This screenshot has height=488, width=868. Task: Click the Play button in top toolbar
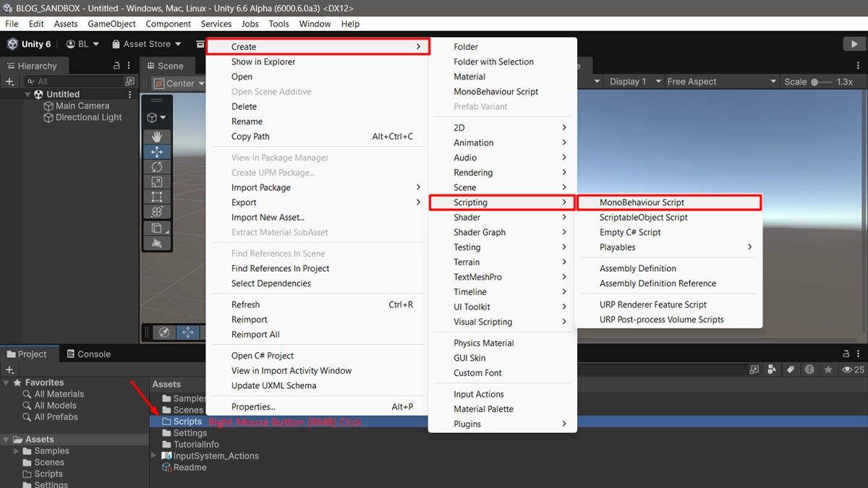click(854, 44)
